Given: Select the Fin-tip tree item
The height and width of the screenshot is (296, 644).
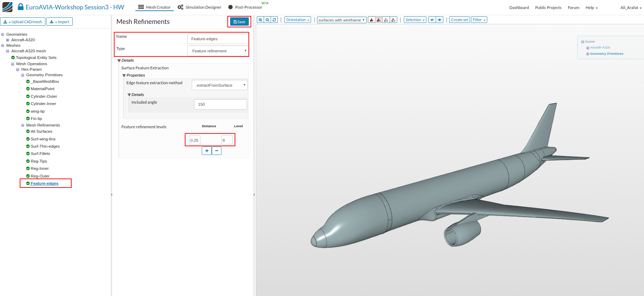Looking at the screenshot, I should click(36, 119).
